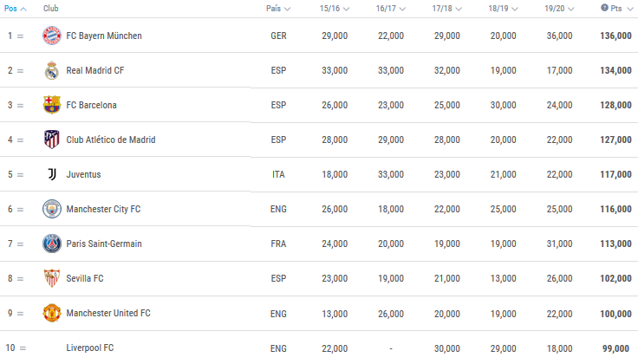Sort by 19/20 season column
The height and width of the screenshot is (364, 638).
point(559,9)
